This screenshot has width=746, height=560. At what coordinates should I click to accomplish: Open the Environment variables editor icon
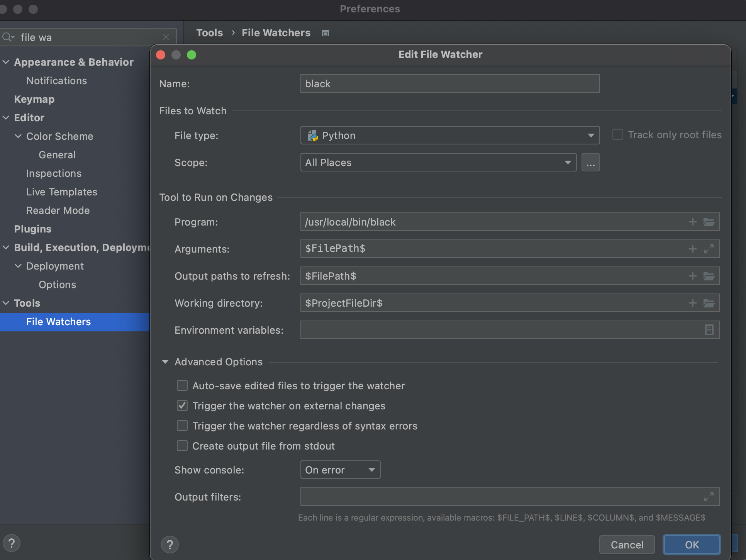pyautogui.click(x=709, y=330)
